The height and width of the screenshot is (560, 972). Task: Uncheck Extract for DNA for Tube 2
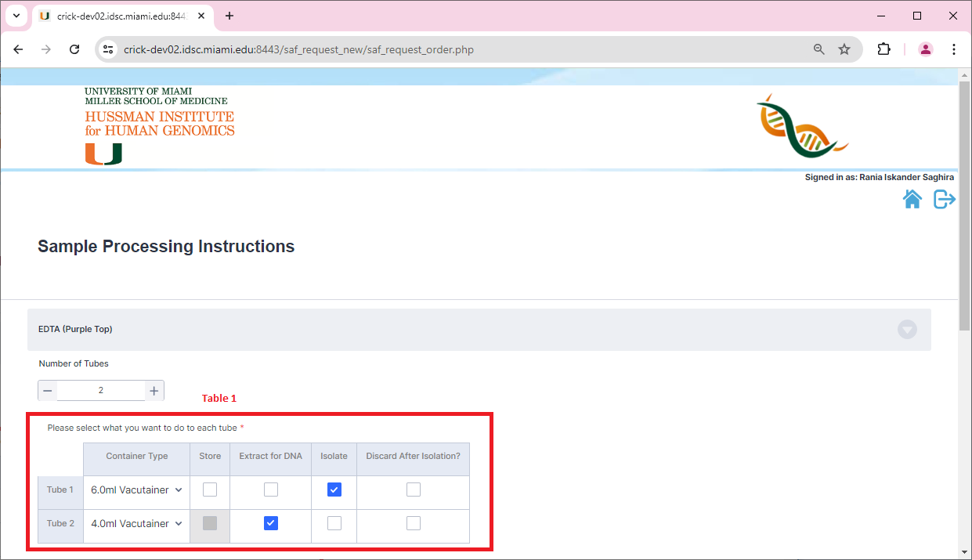pos(271,523)
